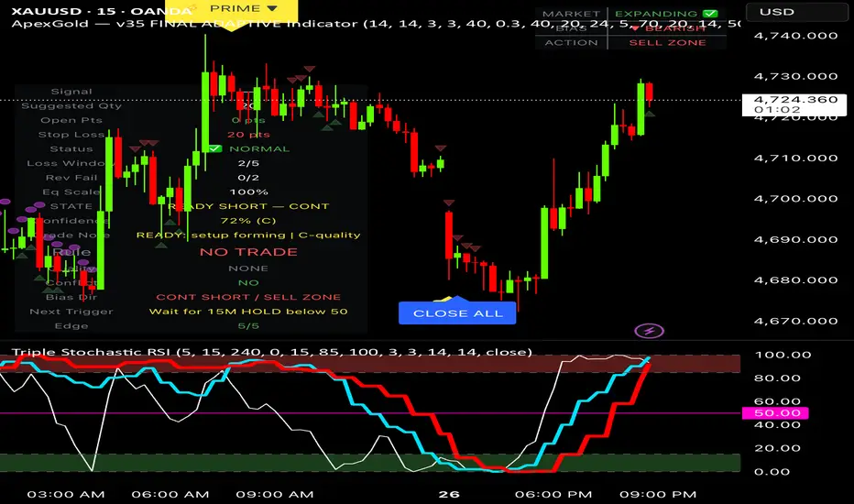Click the 0.00 stochastic scale label
Image resolution: width=854 pixels, height=504 pixels.
[772, 472]
